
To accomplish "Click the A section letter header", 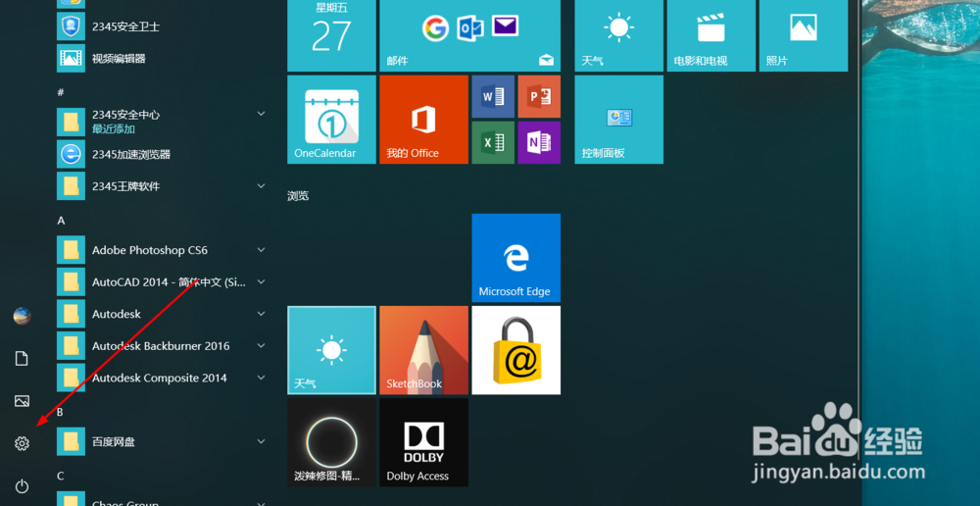I will click(x=61, y=221).
